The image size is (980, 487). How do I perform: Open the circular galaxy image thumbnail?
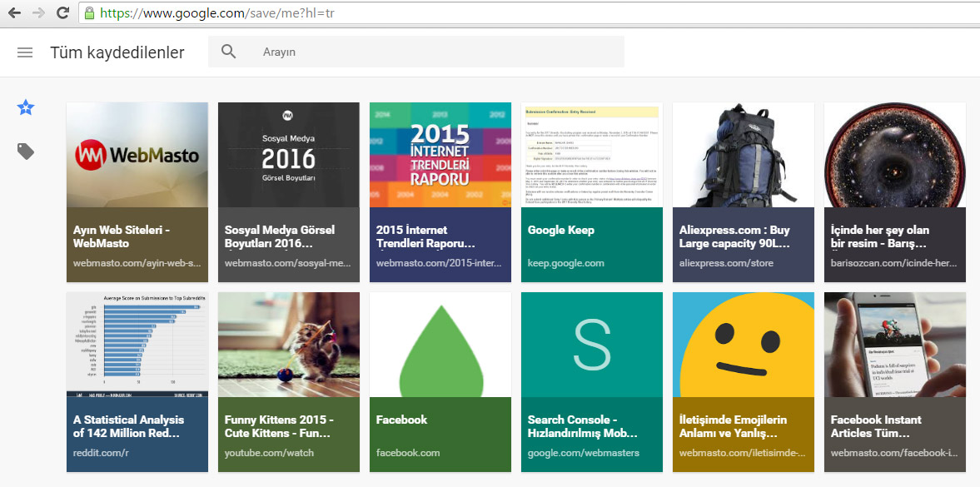point(895,155)
